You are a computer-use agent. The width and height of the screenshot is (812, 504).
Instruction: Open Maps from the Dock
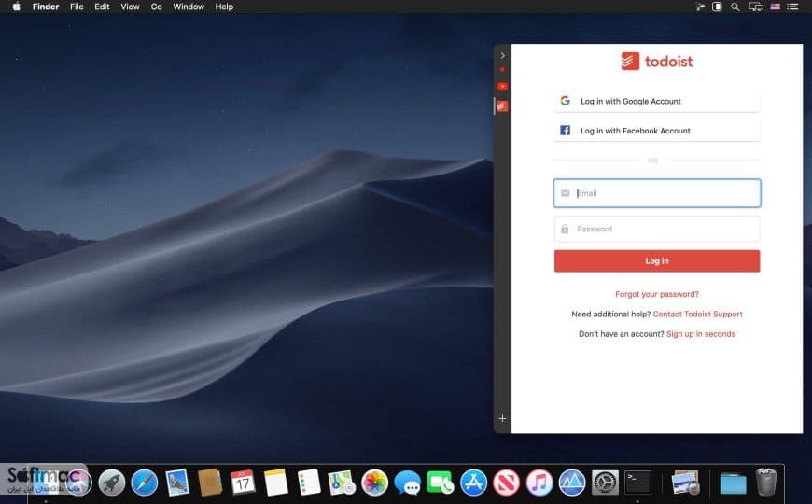[342, 483]
